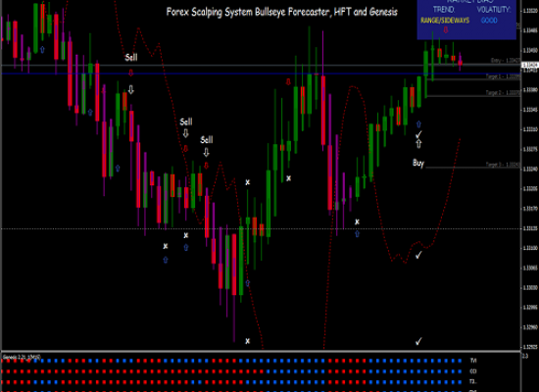Click the highlighted current price tag on the price axis
Screen dimensions: 539x392
[x=530, y=65]
